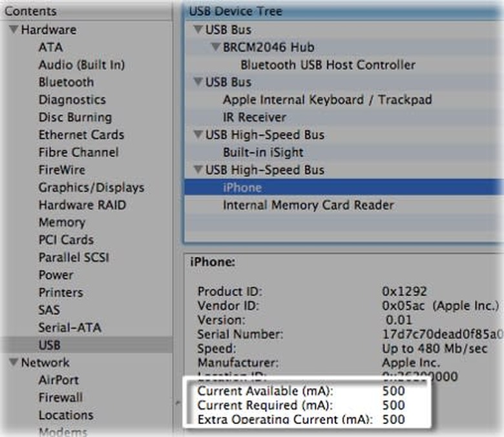Collapse the Network section triangle
This screenshot has width=504, height=437.
13,363
